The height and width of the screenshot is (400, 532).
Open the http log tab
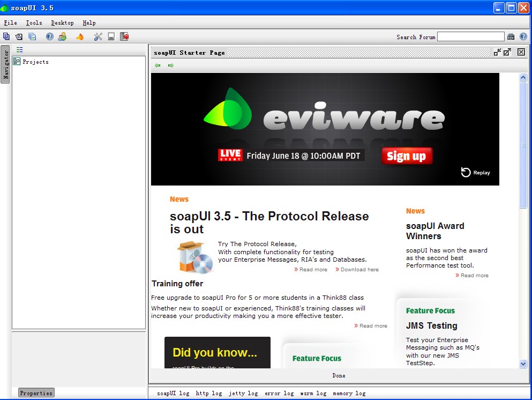208,393
